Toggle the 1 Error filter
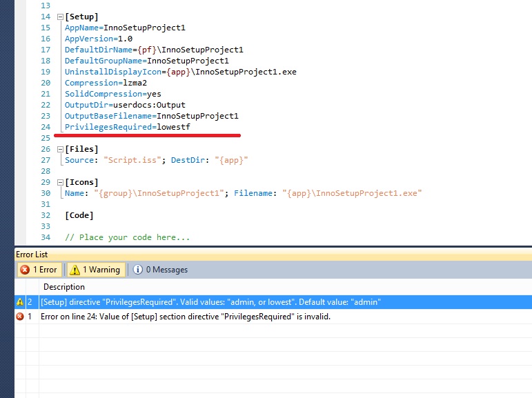 [x=39, y=270]
